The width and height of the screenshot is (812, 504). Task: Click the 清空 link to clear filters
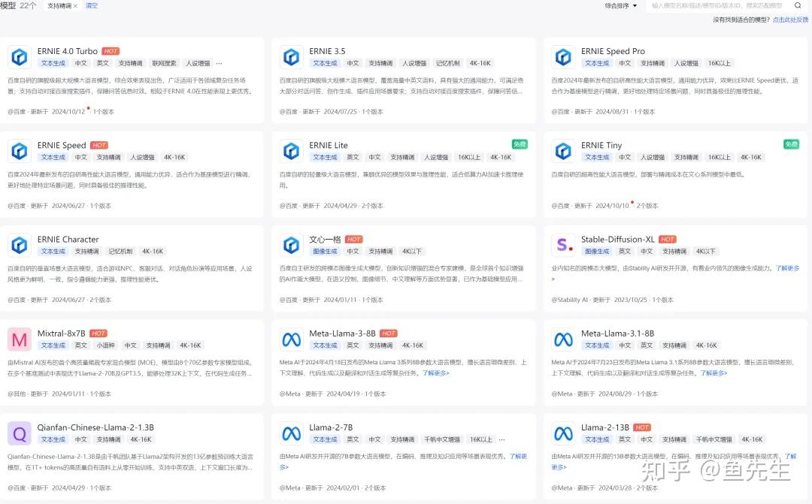pyautogui.click(x=92, y=6)
